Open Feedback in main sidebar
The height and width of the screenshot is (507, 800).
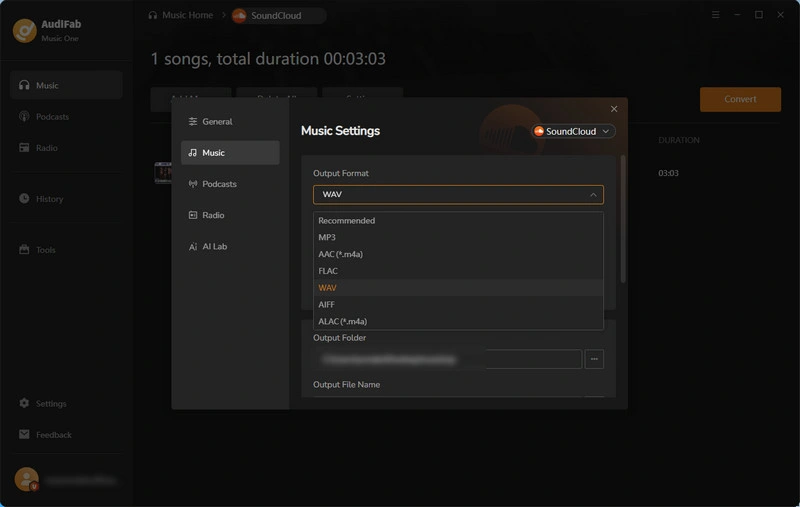[x=66, y=435]
